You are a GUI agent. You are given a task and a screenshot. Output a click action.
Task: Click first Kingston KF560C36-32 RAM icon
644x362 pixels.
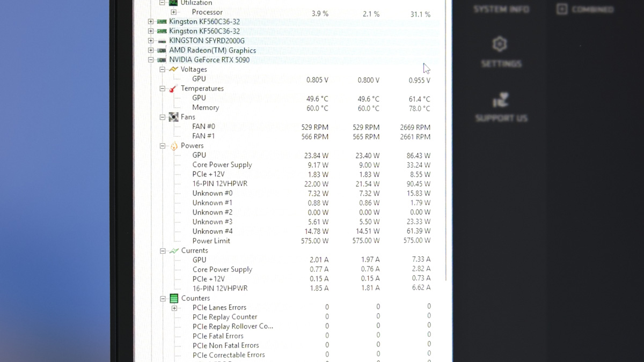[162, 22]
